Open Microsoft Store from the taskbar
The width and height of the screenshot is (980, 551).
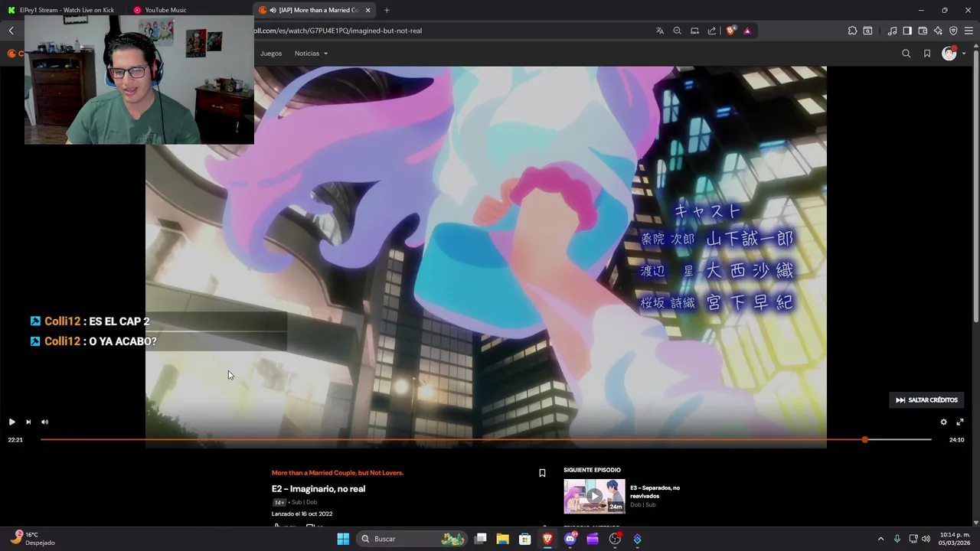pos(525,539)
